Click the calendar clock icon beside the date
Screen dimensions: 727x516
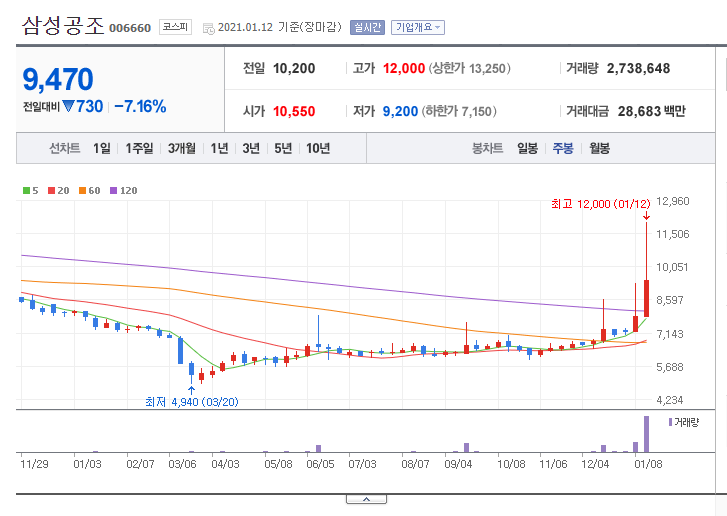(209, 28)
